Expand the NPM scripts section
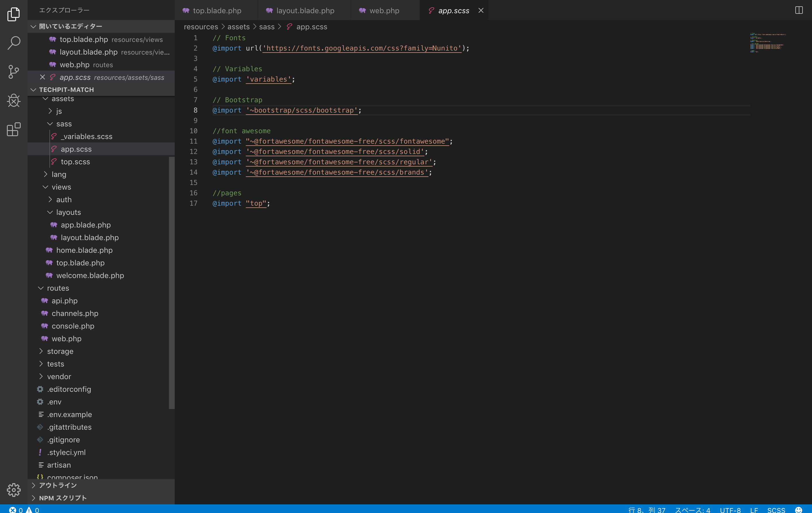 click(101, 498)
